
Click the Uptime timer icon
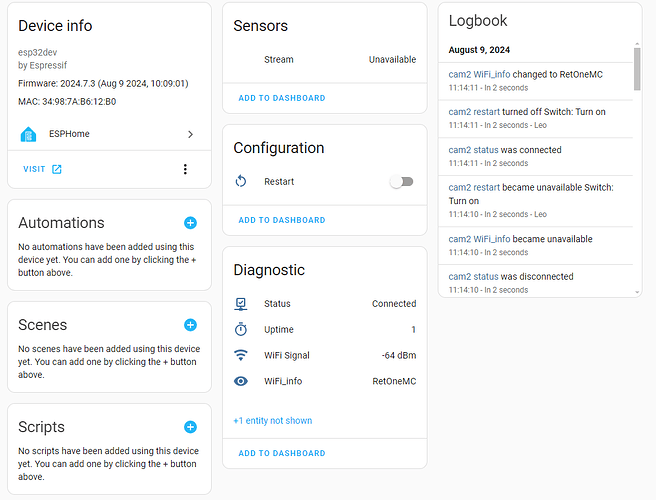241,329
